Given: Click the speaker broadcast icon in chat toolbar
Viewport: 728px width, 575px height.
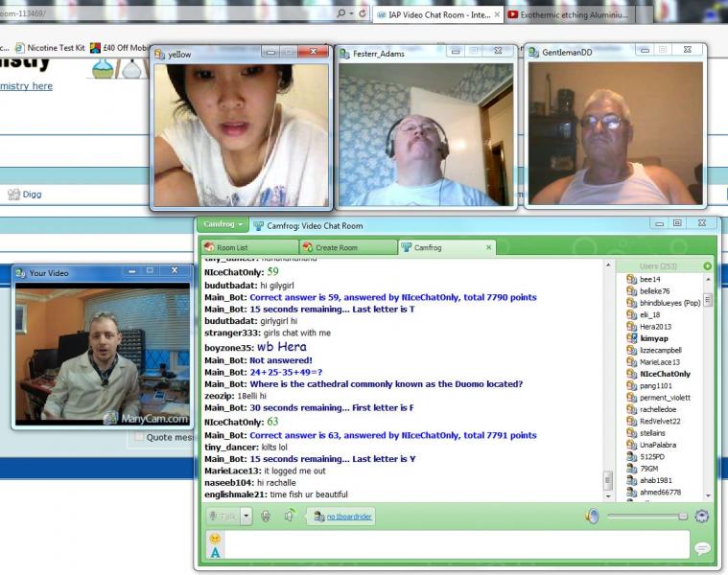Looking at the screenshot, I should point(288,517).
